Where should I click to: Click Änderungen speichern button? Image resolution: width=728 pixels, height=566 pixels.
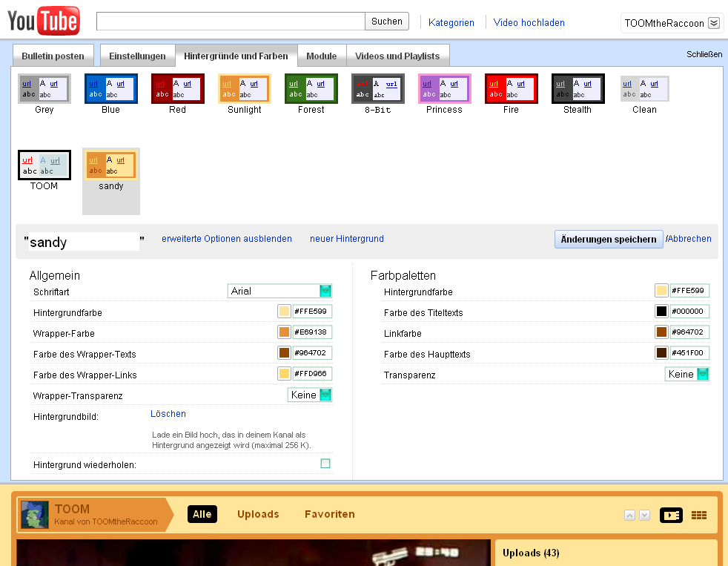coord(609,240)
